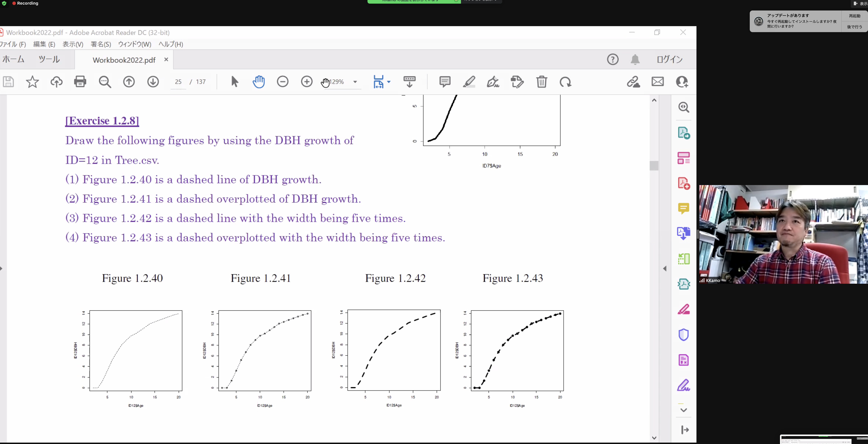Screen dimensions: 868x444
Task: Send file by email envelope icon
Action: 657,82
